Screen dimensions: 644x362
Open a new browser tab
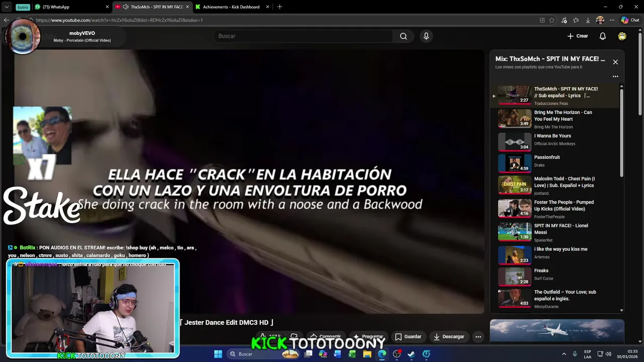click(280, 7)
